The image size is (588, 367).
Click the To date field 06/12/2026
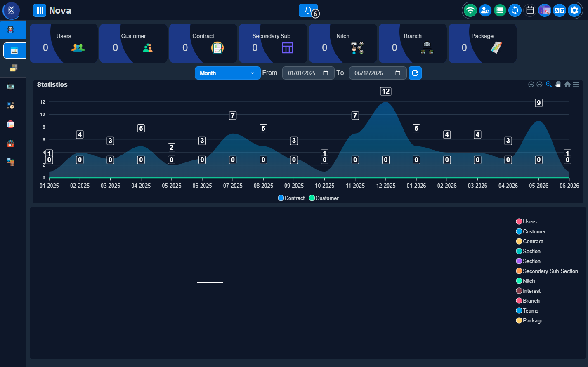[x=378, y=73]
